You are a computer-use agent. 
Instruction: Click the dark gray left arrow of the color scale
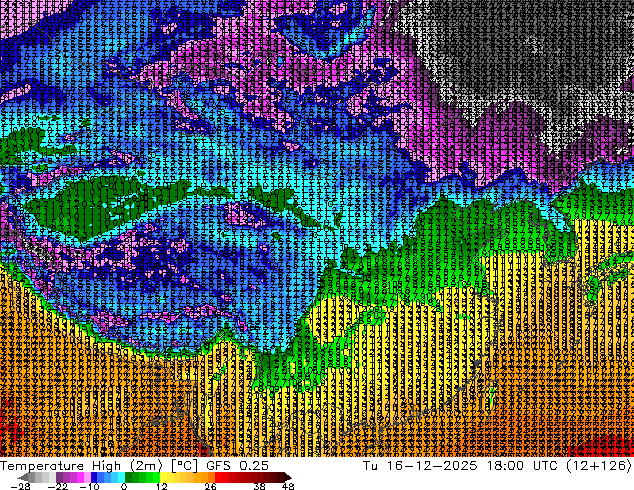tap(22, 477)
